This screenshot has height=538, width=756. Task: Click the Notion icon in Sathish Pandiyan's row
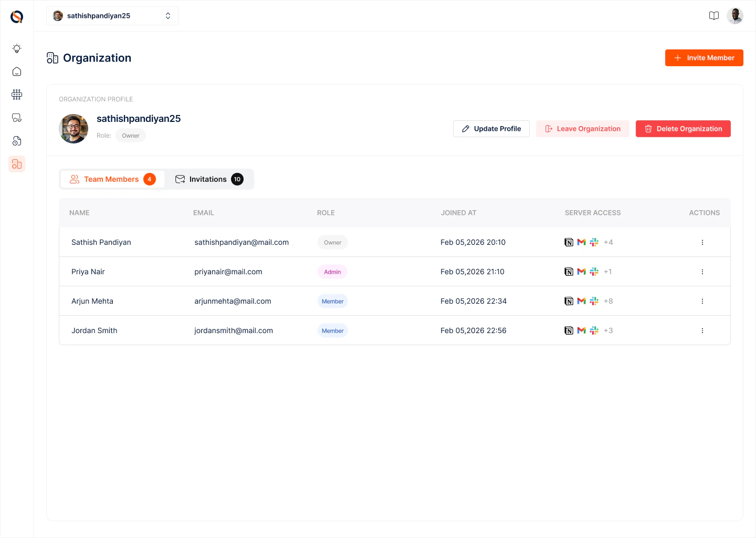pos(569,242)
